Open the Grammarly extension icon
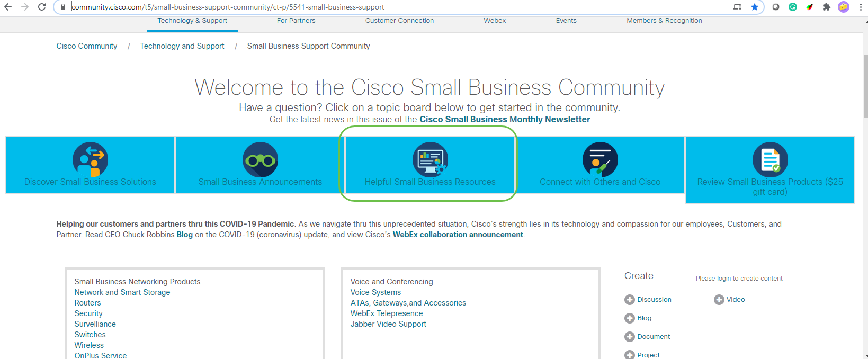Screen dimensions: 868x359 click(x=793, y=7)
